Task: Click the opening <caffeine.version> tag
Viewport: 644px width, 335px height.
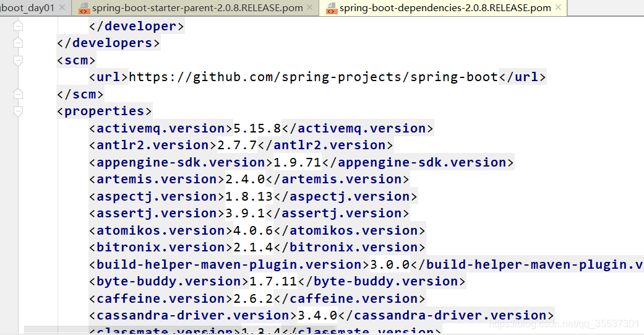Action: click(161, 299)
